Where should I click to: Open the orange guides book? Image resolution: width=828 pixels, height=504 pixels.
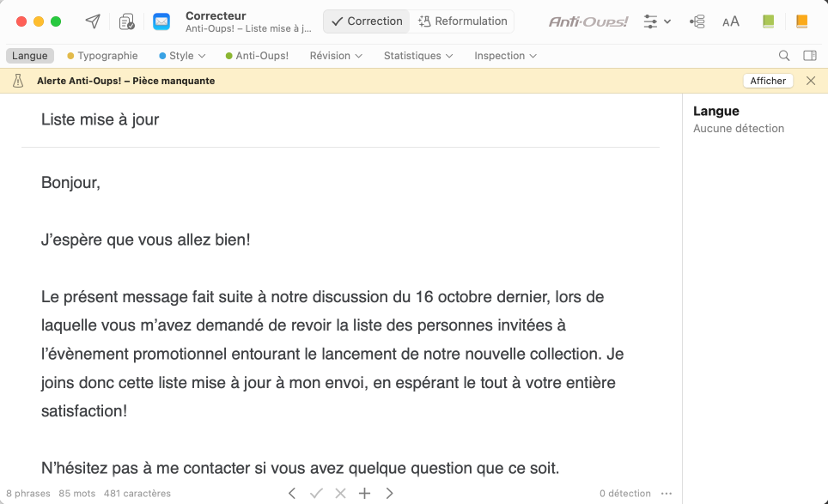(x=801, y=21)
